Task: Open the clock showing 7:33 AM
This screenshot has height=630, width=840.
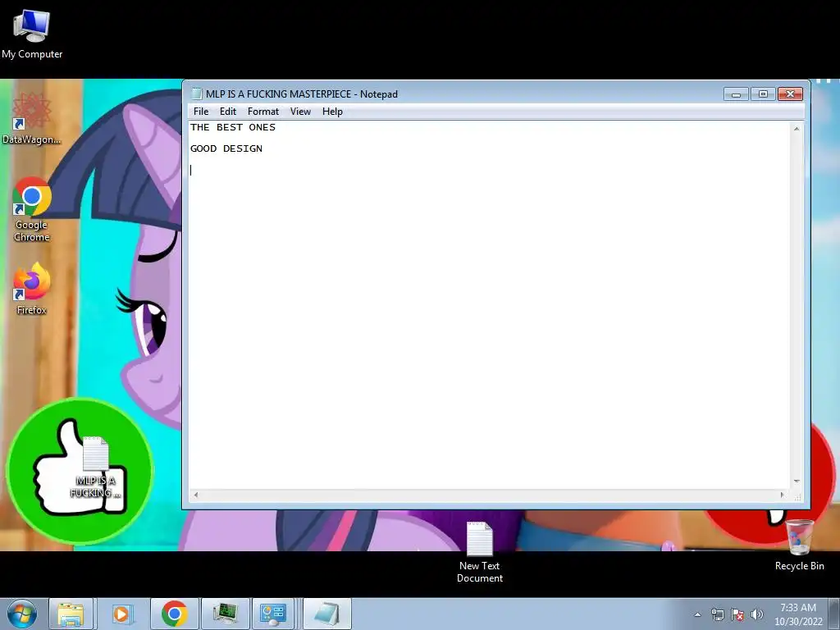Action: 798,614
